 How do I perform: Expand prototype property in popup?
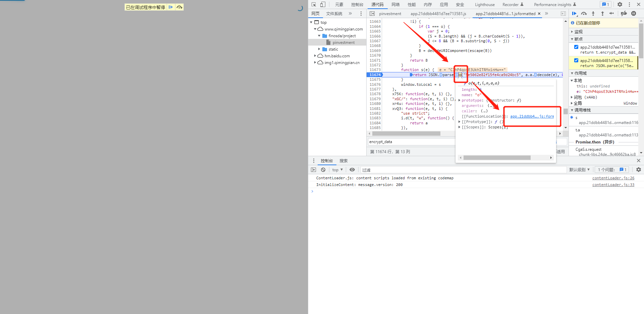pos(459,100)
